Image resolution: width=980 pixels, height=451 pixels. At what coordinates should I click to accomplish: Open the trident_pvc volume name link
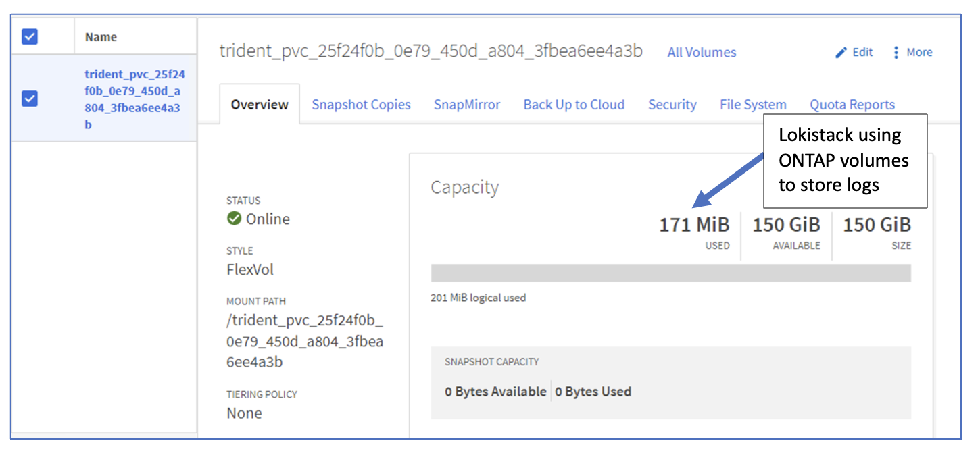click(x=134, y=99)
